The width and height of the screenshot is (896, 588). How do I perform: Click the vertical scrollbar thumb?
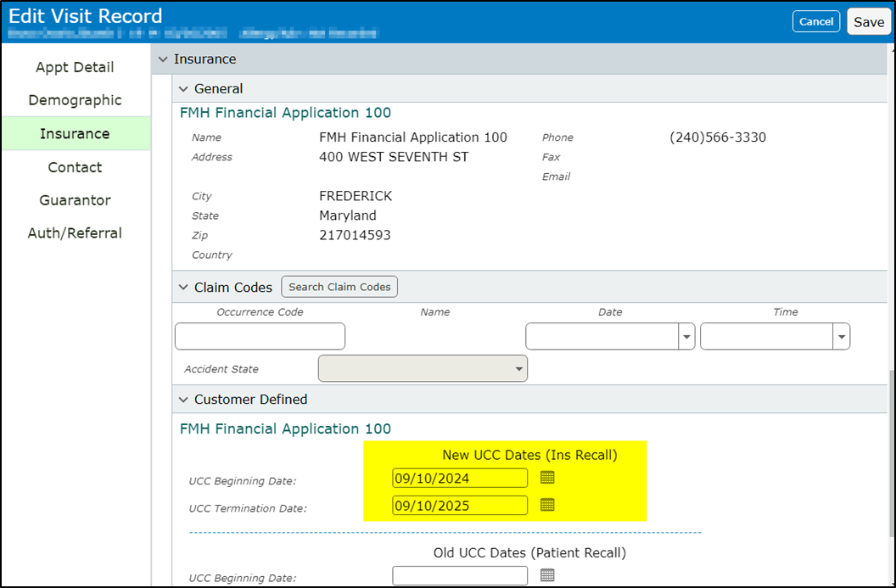click(892, 454)
